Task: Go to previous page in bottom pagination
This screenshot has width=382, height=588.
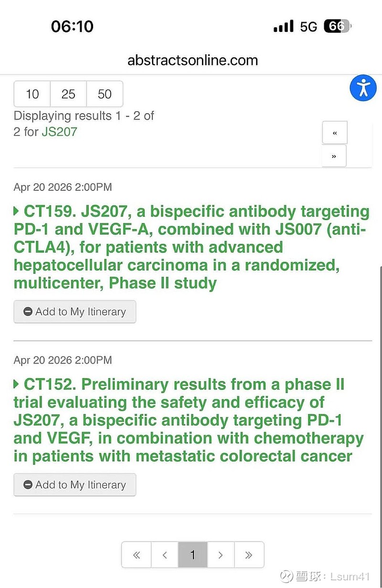Action: [165, 555]
